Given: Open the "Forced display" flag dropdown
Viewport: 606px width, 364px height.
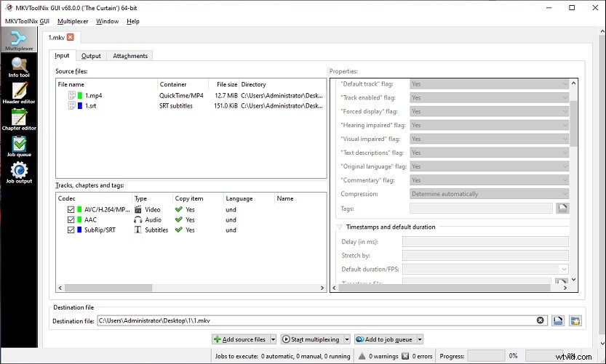Looking at the screenshot, I should [490, 111].
